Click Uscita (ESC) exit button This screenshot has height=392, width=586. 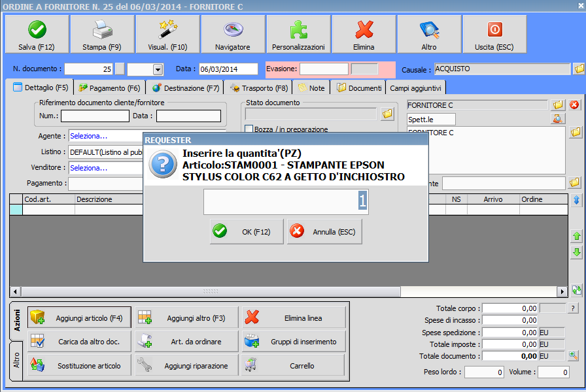tap(494, 35)
